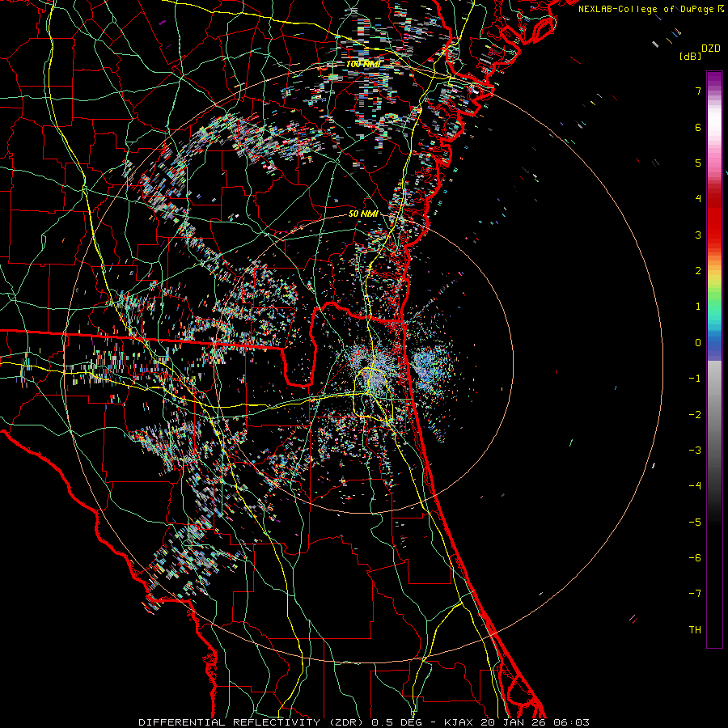The width and height of the screenshot is (728, 728).
Task: Click the -2 dB value on color scale
Action: point(695,415)
